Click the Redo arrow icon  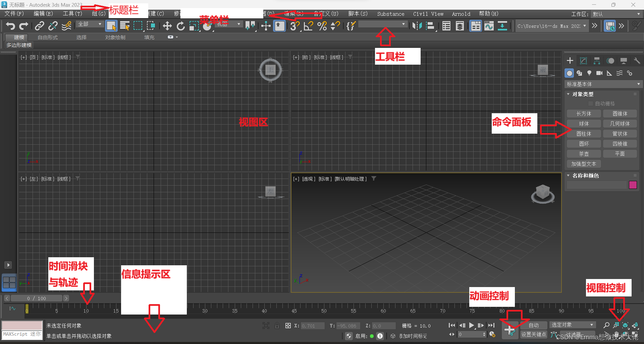[24, 26]
